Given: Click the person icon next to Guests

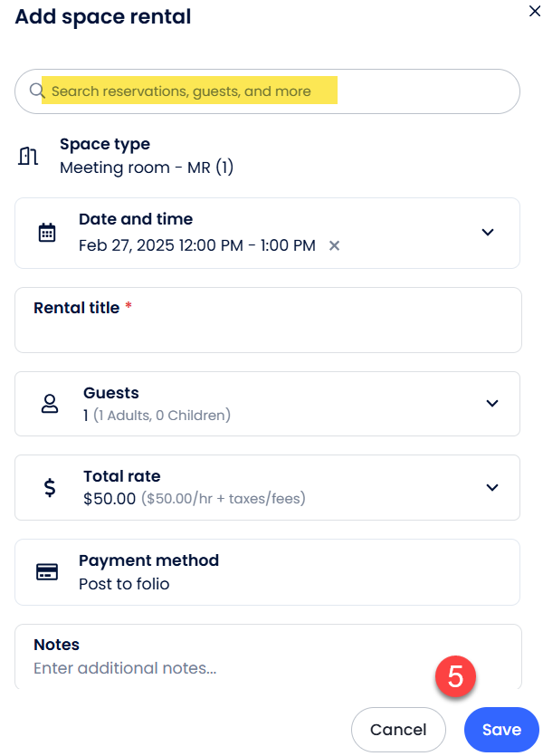Looking at the screenshot, I should (x=50, y=404).
